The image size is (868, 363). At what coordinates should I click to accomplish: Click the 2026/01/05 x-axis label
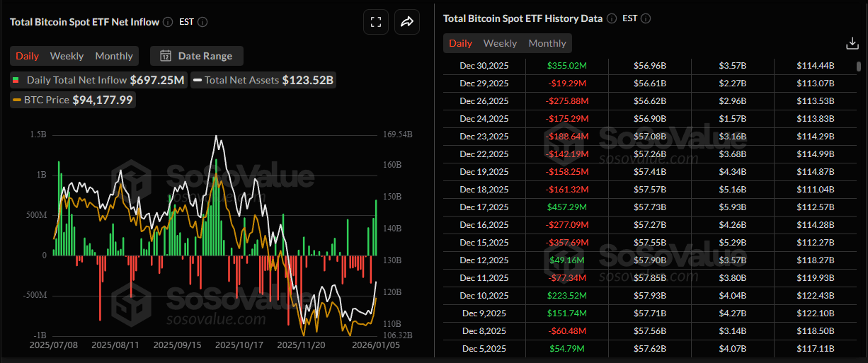(x=377, y=345)
